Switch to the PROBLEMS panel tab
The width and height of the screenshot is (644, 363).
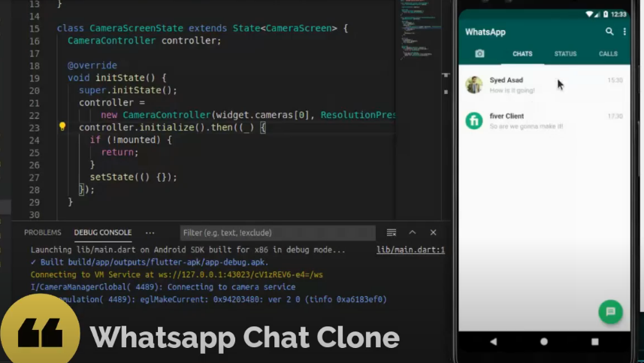click(43, 232)
